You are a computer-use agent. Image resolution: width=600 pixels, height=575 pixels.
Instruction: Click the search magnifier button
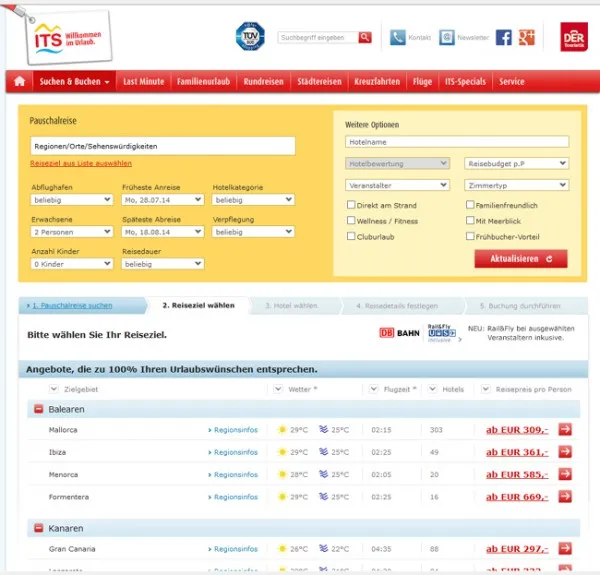tap(365, 37)
